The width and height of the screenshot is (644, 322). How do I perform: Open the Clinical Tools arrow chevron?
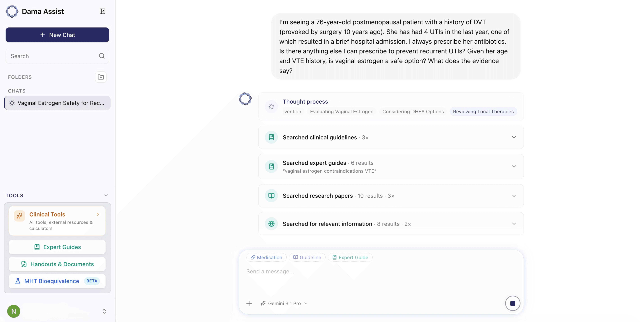pyautogui.click(x=98, y=214)
